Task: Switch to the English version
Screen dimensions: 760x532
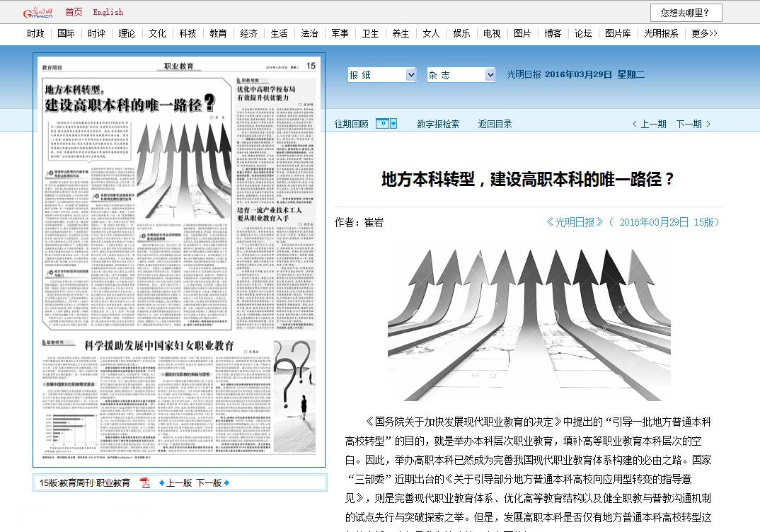Action: tap(108, 12)
